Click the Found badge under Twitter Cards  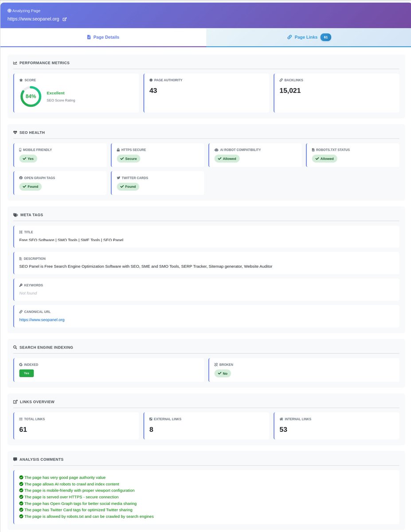[128, 187]
